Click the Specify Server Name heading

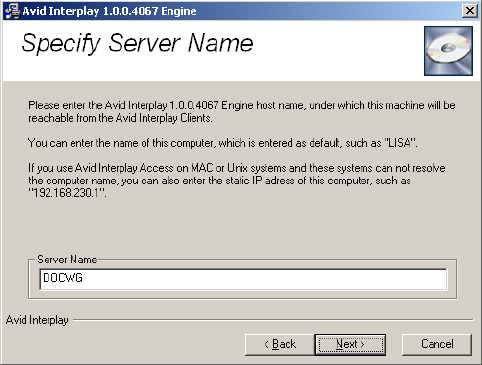(x=137, y=44)
